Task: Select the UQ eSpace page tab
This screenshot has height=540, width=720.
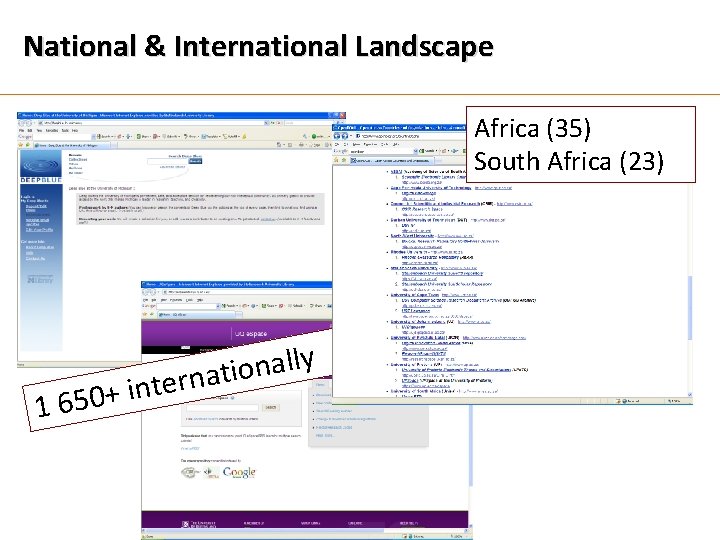Action: pyautogui.click(x=197, y=315)
